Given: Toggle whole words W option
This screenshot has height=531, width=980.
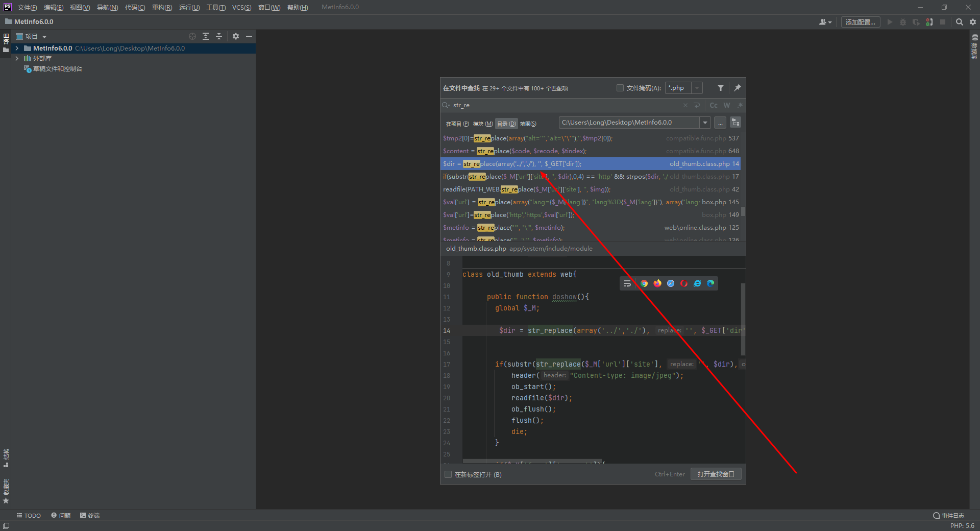Looking at the screenshot, I should pos(727,105).
